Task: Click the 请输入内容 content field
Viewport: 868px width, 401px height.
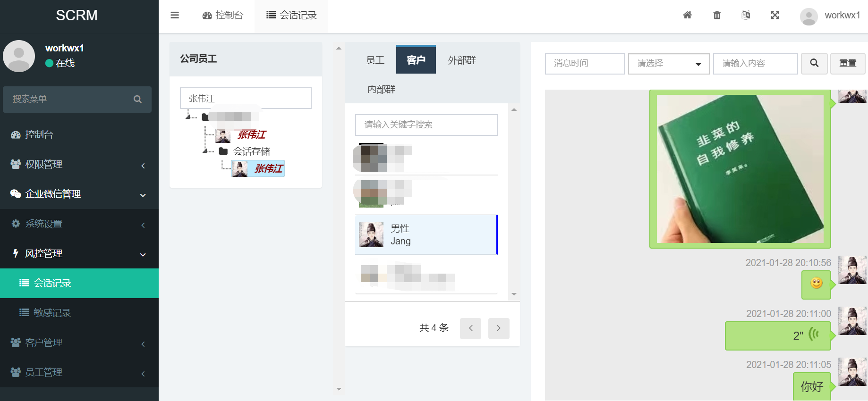Action: (755, 63)
